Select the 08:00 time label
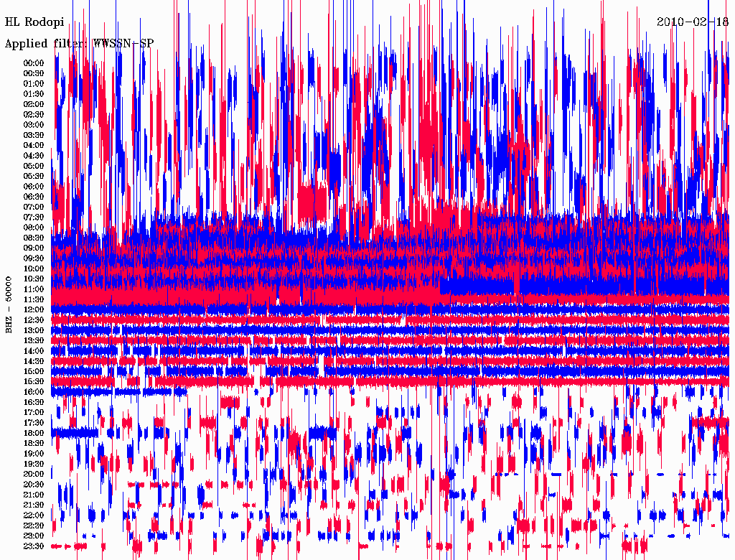This screenshot has height=560, width=735. (x=34, y=228)
